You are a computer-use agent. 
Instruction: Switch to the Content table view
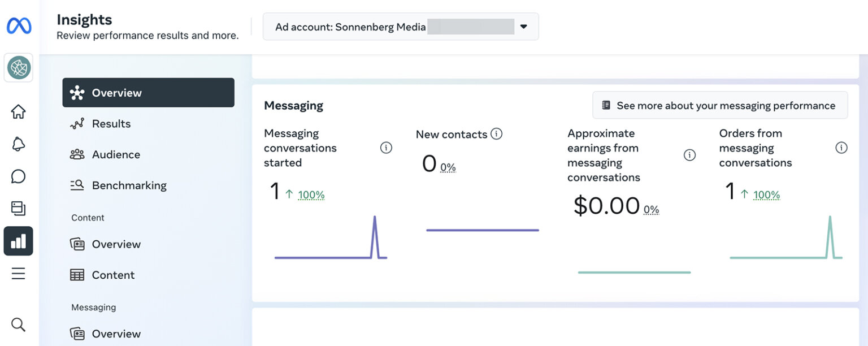[x=113, y=275]
